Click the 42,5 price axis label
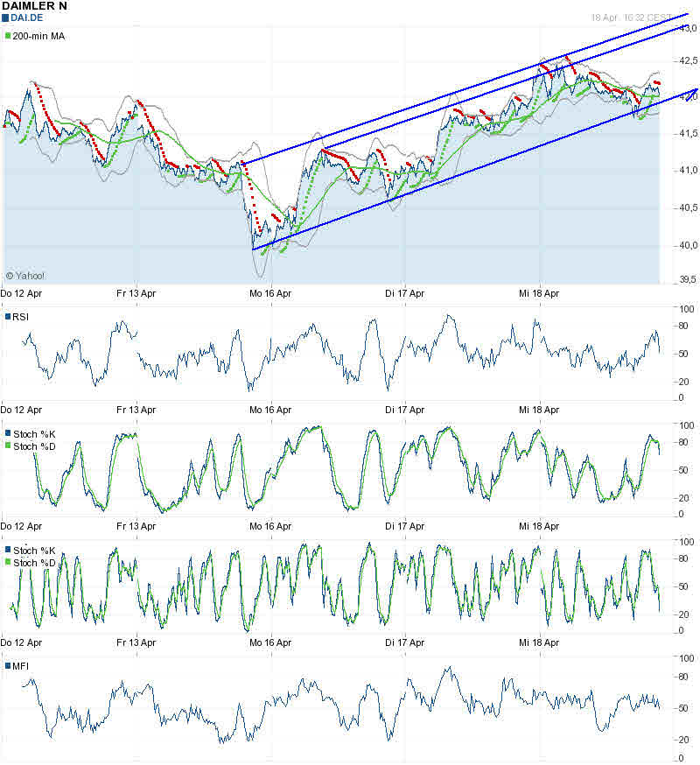The image size is (700, 765). pos(689,60)
